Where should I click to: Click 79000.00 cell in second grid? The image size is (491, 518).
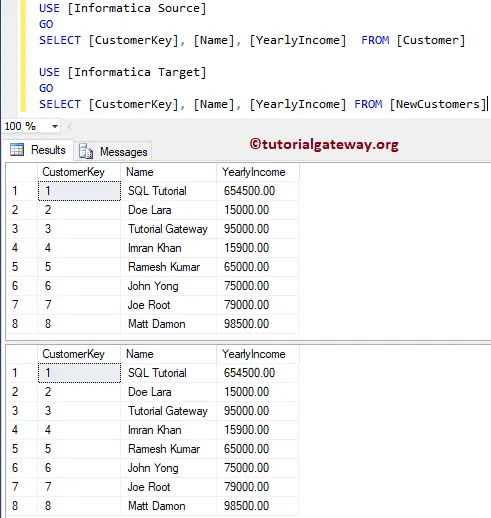click(x=257, y=487)
